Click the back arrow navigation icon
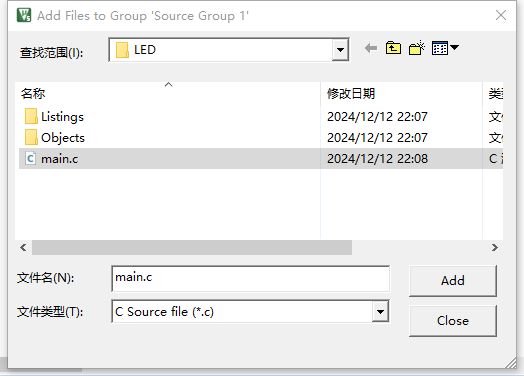The width and height of the screenshot is (524, 376). tap(371, 48)
